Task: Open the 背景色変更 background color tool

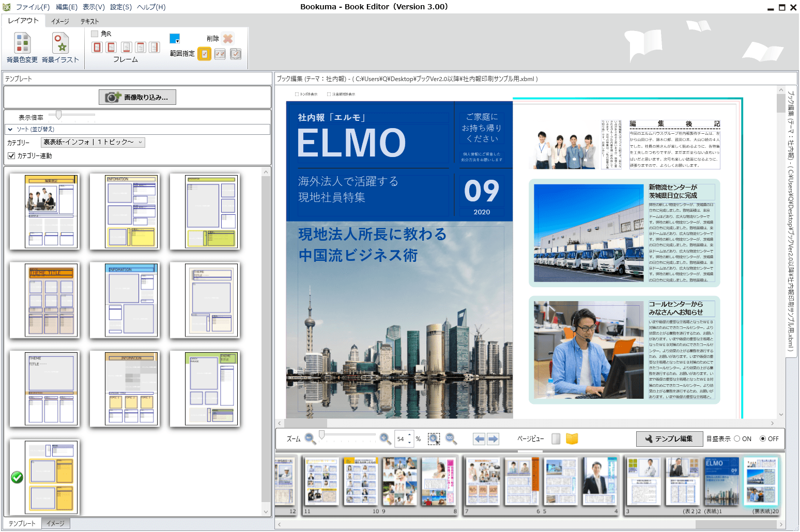Action: [x=22, y=48]
